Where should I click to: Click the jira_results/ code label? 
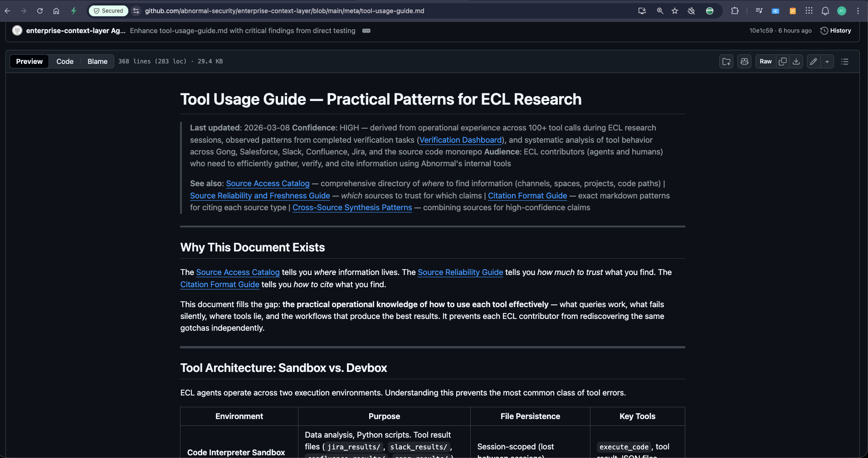(x=354, y=447)
